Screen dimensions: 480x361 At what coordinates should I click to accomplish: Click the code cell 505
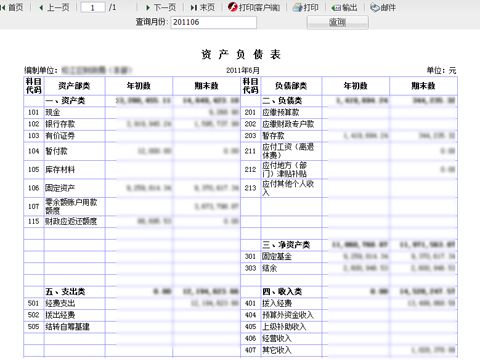pos(34,327)
